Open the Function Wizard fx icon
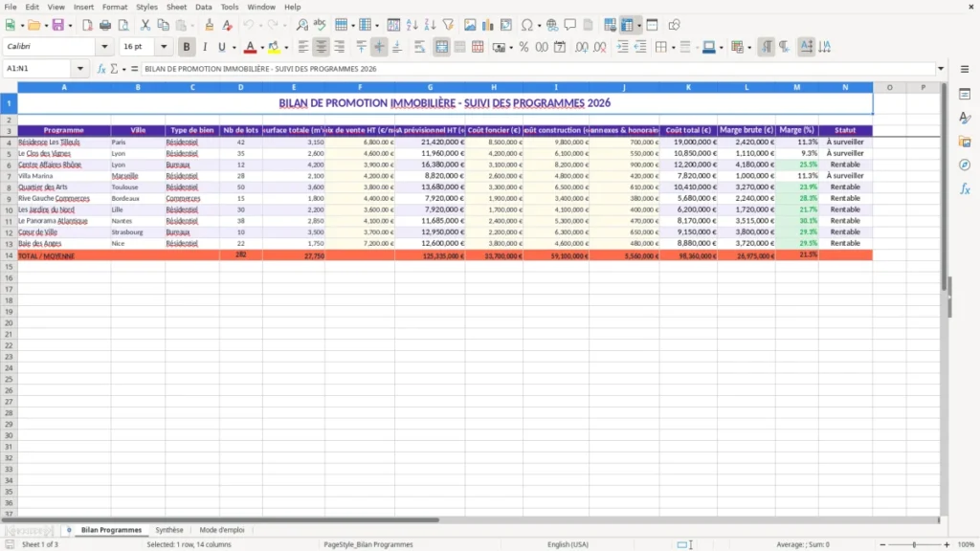The width and height of the screenshot is (980, 551). pyautogui.click(x=101, y=69)
